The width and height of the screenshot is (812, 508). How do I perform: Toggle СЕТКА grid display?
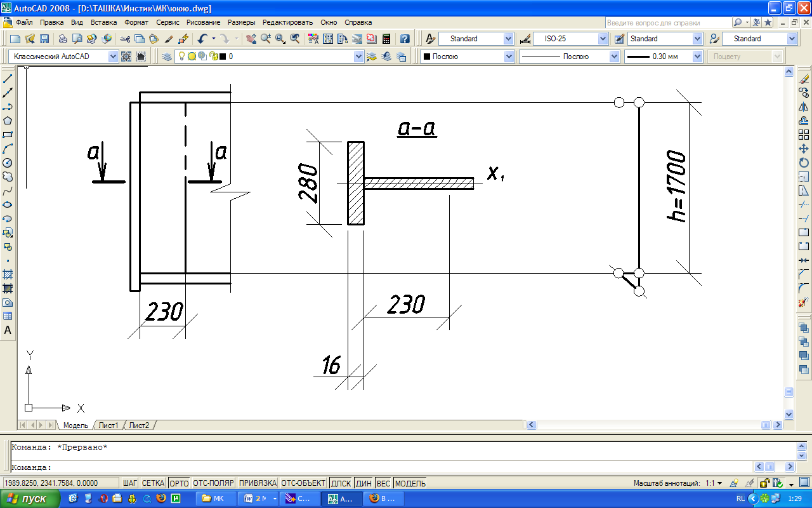153,483
